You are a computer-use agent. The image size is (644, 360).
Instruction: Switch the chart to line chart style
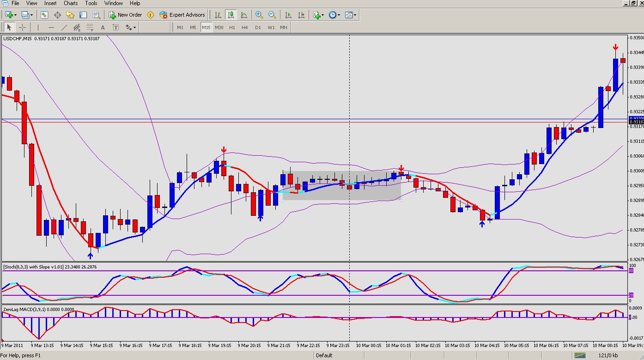(x=244, y=15)
